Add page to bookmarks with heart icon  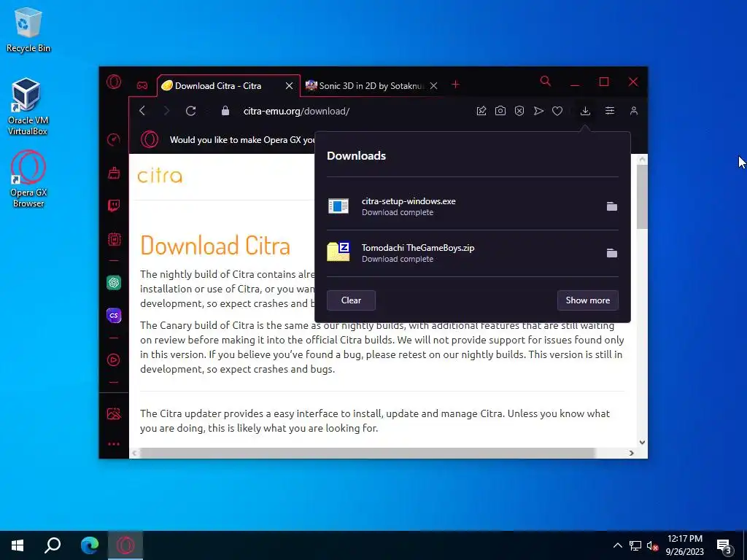557,111
